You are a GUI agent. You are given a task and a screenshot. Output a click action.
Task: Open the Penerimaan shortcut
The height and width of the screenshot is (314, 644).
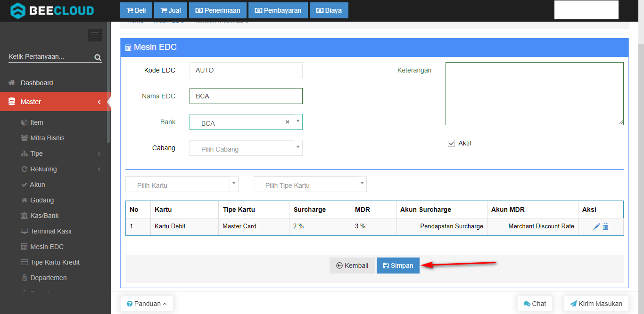coord(217,10)
